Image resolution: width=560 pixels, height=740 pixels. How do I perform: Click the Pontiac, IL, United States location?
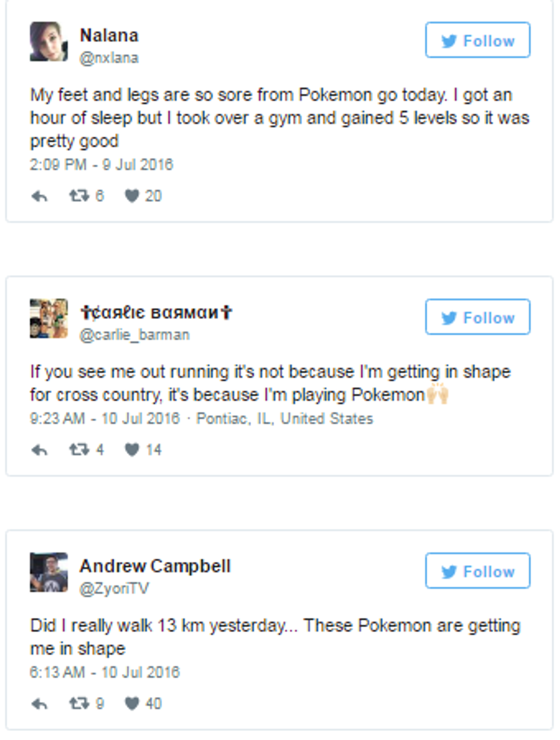pos(285,419)
